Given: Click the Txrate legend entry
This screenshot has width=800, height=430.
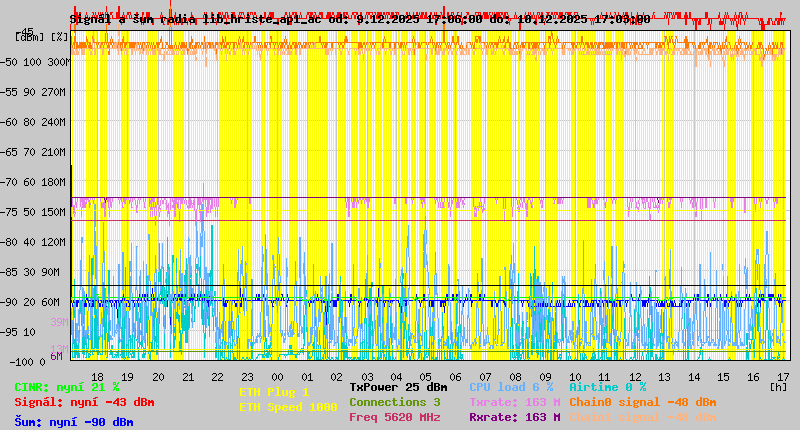Looking at the screenshot, I should click(514, 402).
